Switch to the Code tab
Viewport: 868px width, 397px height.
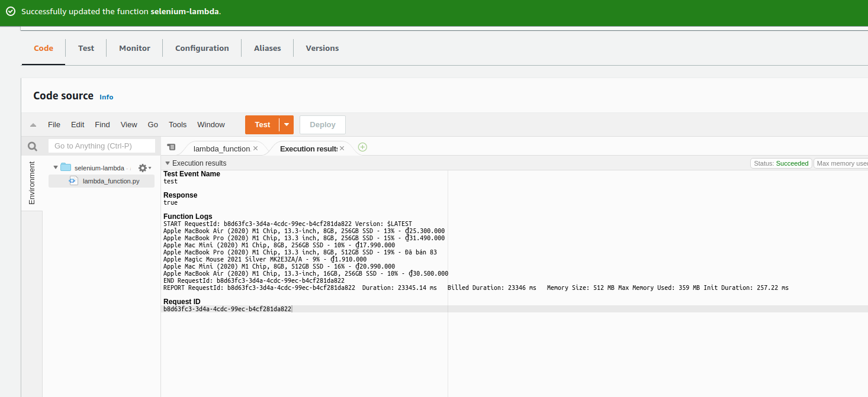(x=43, y=48)
